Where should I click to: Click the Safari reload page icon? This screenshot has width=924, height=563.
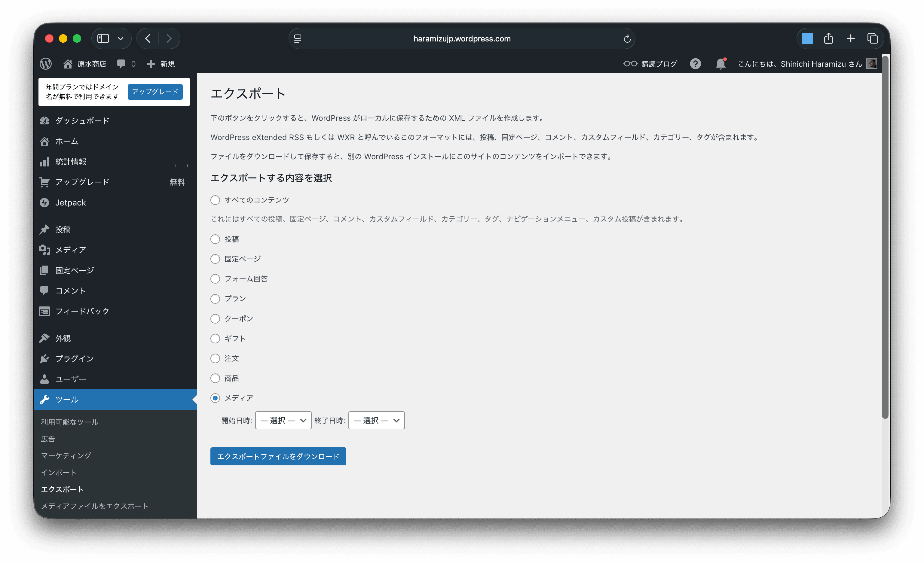pos(627,39)
